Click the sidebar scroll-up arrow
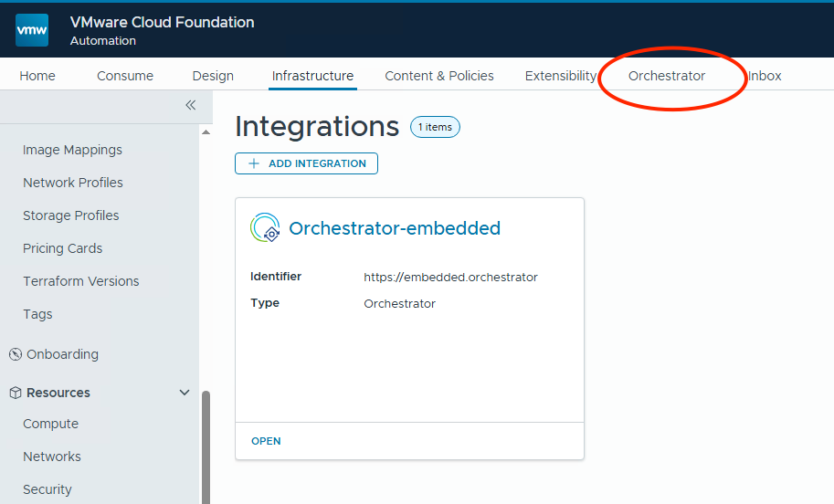Screen dimensions: 834x504 pos(206,132)
